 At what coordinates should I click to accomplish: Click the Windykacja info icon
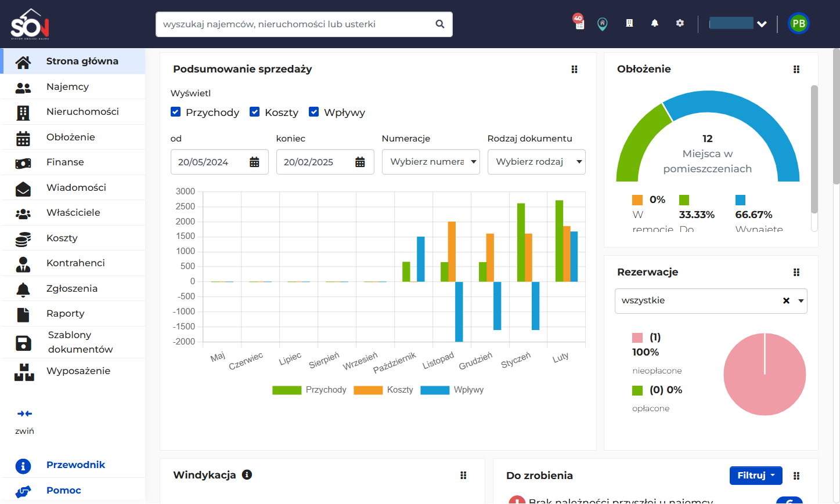pyautogui.click(x=247, y=474)
